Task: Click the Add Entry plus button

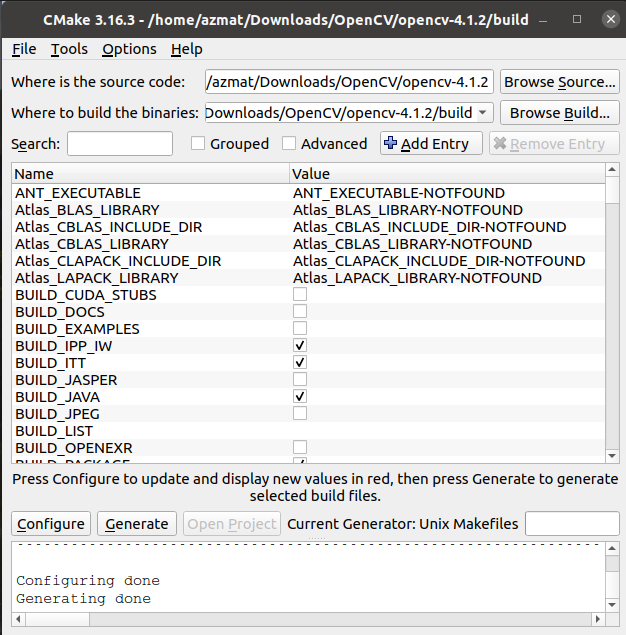Action: pyautogui.click(x=431, y=143)
